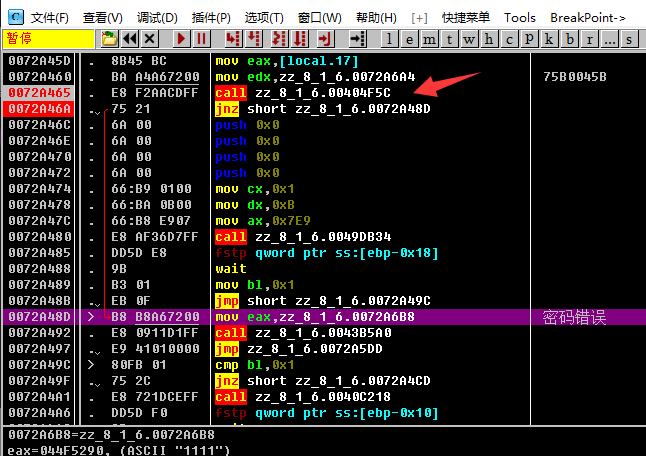Open the Log window with l button
Viewport: 646px width, 456px height.
tap(389, 39)
